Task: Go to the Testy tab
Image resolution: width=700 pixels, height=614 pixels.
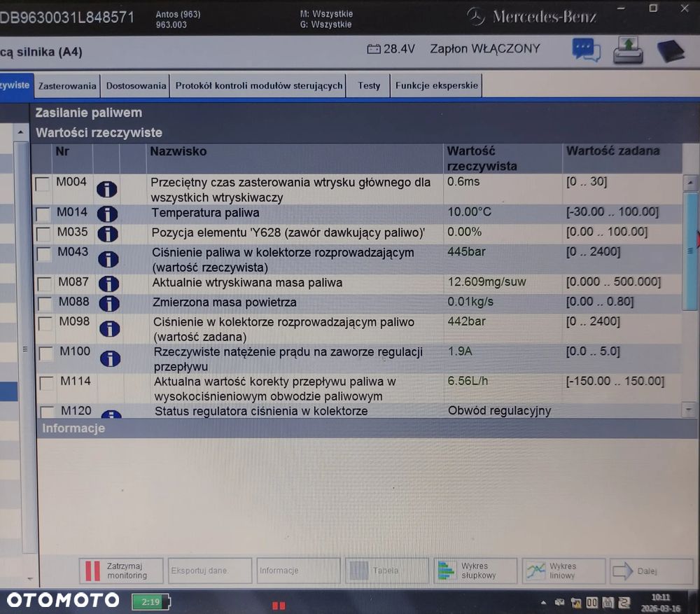Action: click(369, 85)
